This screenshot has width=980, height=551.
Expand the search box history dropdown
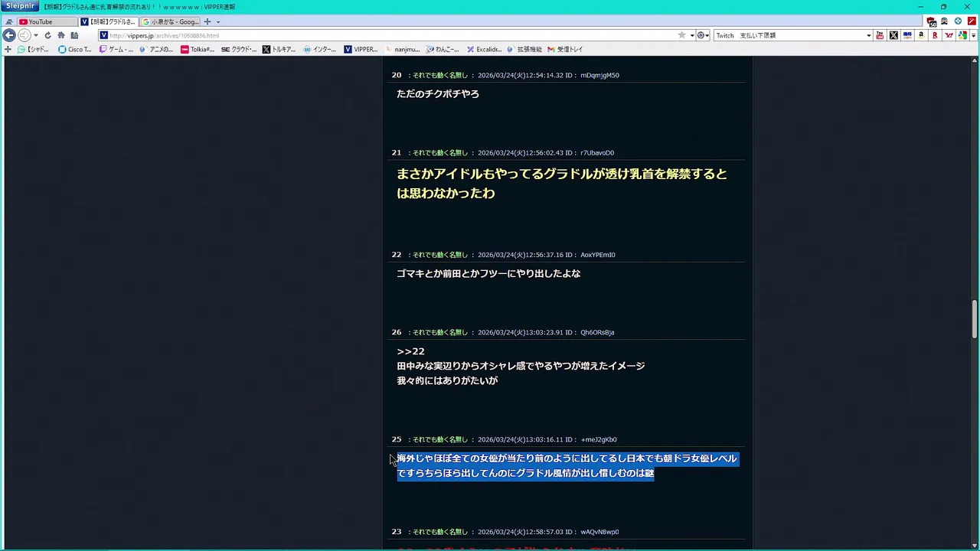tap(868, 35)
